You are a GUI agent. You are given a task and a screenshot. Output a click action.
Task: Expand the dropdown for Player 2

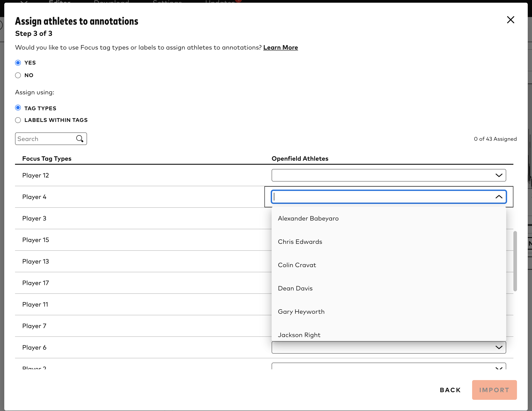499,368
